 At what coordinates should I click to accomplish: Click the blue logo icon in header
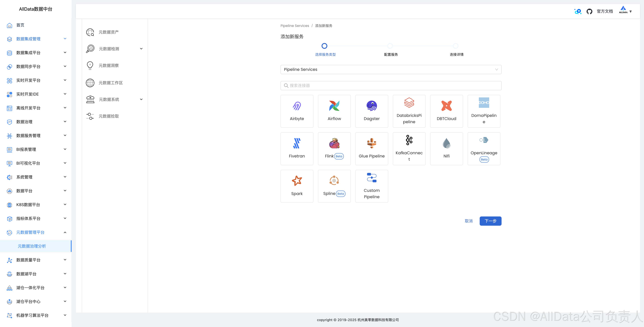578,12
